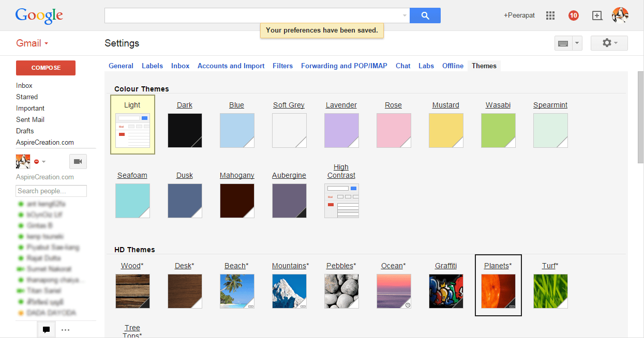Choose the Seafoam theme swatch
644x338 pixels.
[132, 201]
